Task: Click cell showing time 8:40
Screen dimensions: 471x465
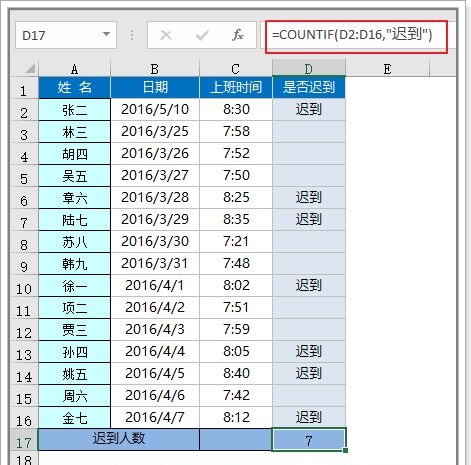Action: click(x=236, y=374)
